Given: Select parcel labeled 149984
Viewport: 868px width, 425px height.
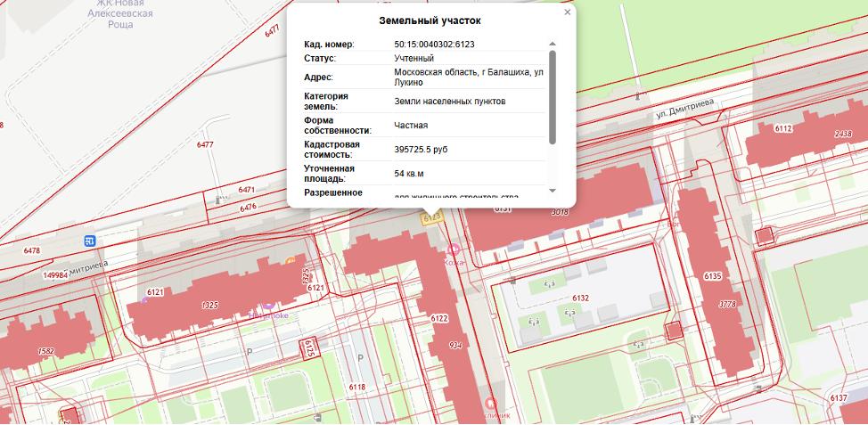Looking at the screenshot, I should [55, 275].
